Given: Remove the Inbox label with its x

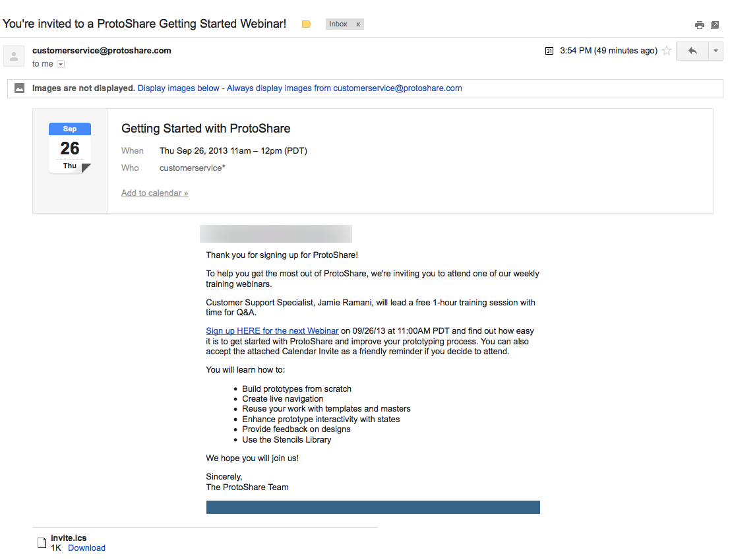Looking at the screenshot, I should coord(358,24).
